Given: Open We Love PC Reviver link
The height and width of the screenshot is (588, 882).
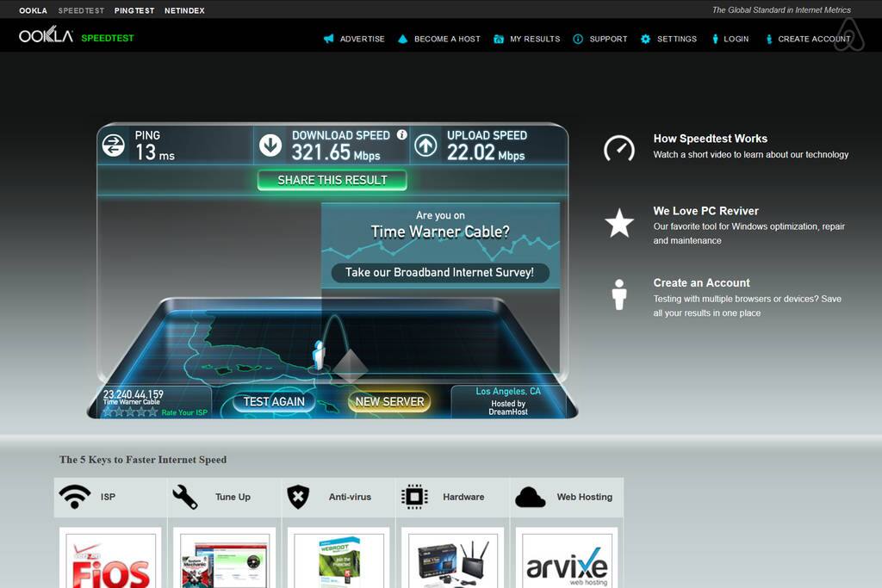Looking at the screenshot, I should 706,211.
